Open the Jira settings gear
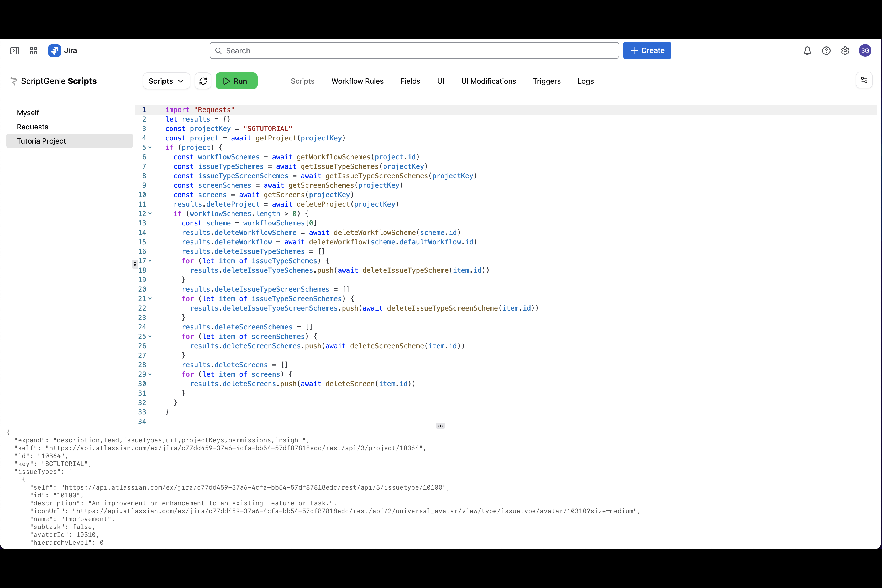 pos(845,51)
